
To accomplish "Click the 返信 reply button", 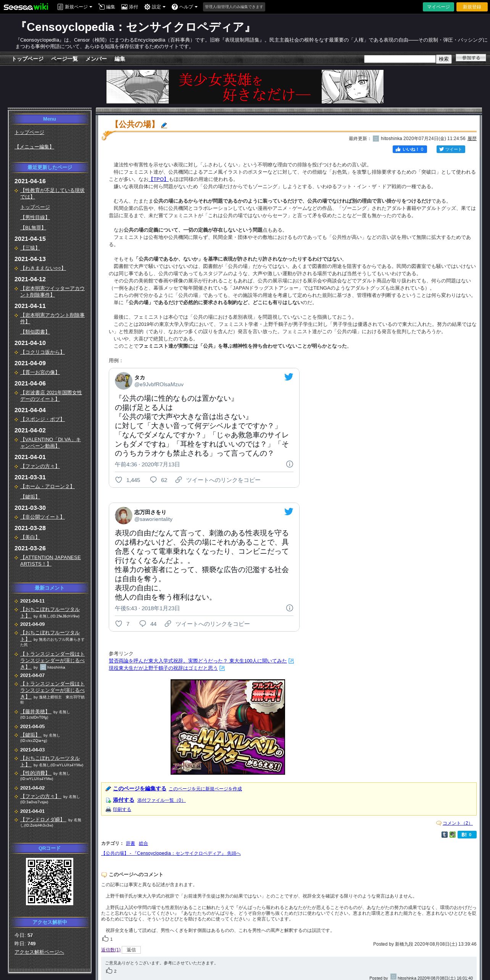I will [131, 950].
